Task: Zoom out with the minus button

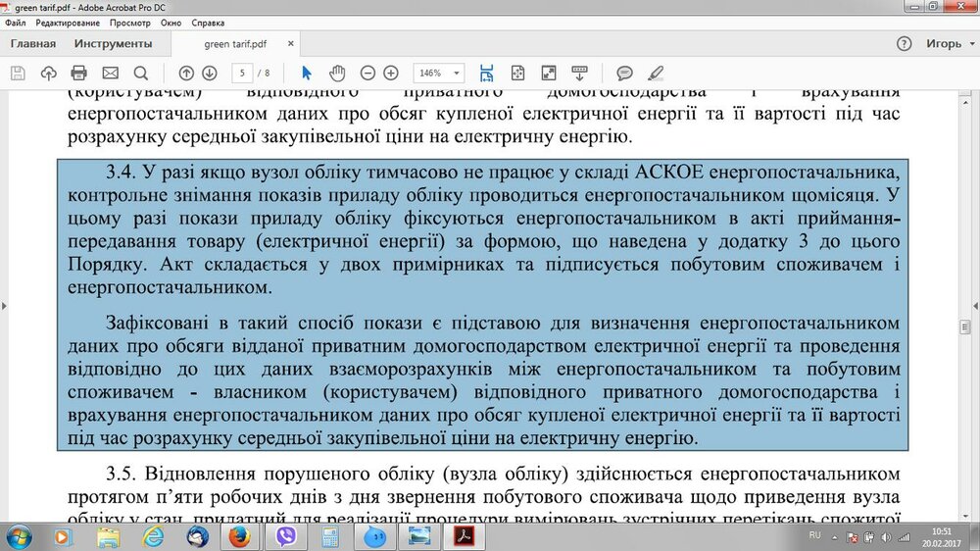Action: pos(367,74)
